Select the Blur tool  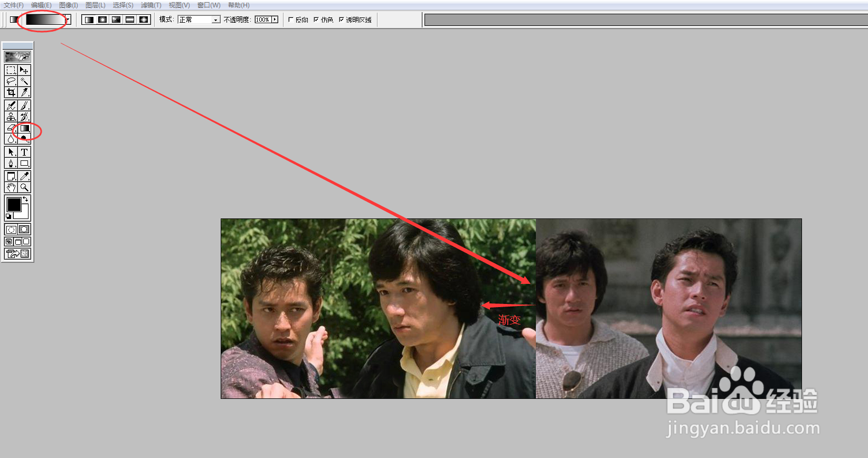(11, 139)
